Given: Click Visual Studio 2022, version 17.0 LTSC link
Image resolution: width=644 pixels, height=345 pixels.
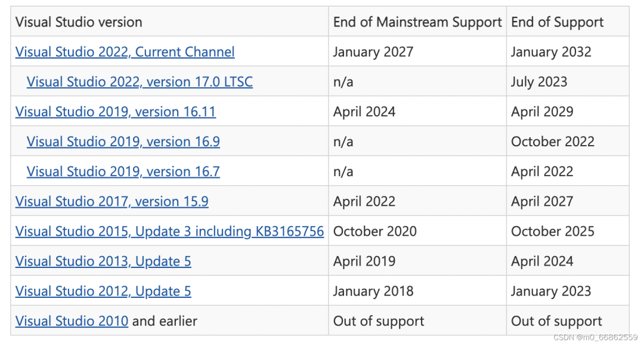Looking at the screenshot, I should click(x=140, y=82).
